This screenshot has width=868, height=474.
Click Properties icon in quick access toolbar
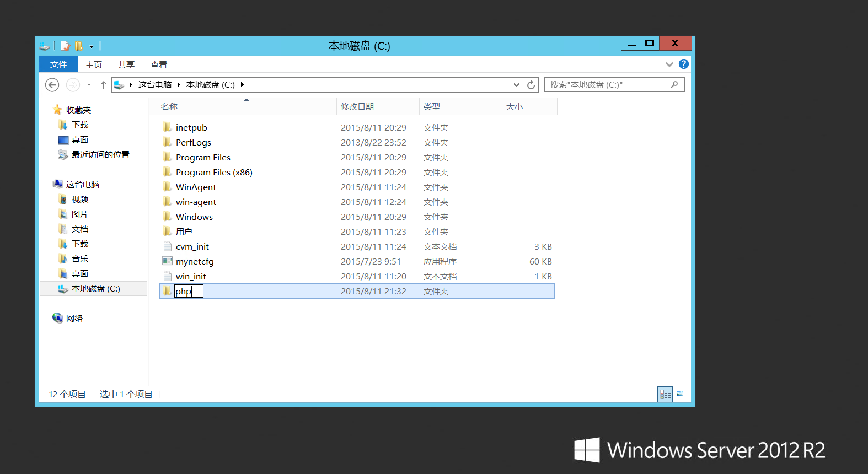point(66,46)
